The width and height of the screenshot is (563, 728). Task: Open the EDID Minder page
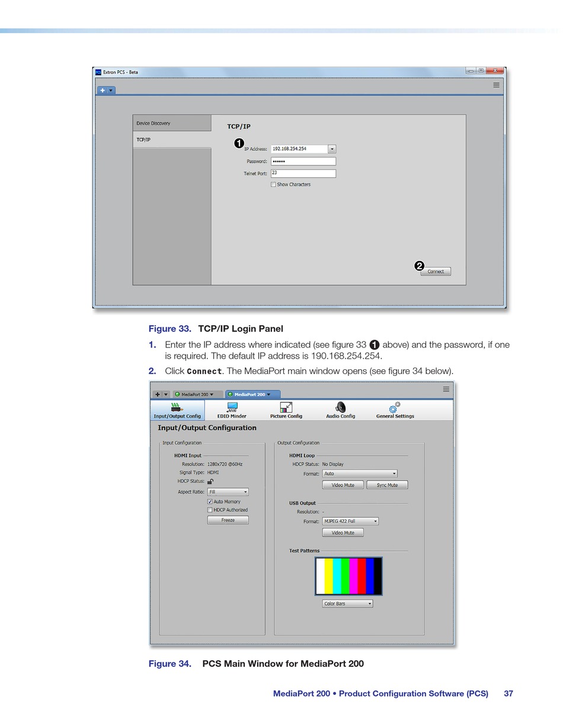click(x=232, y=410)
